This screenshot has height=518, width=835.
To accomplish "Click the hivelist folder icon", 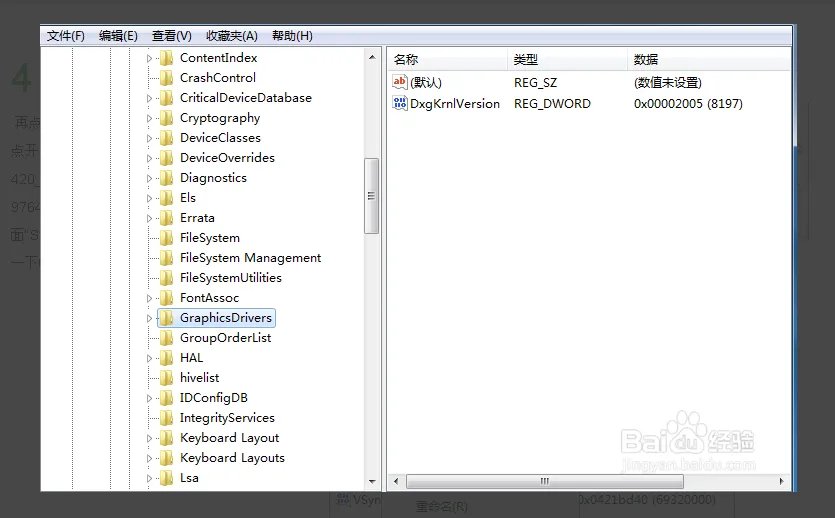I will pyautogui.click(x=166, y=378).
